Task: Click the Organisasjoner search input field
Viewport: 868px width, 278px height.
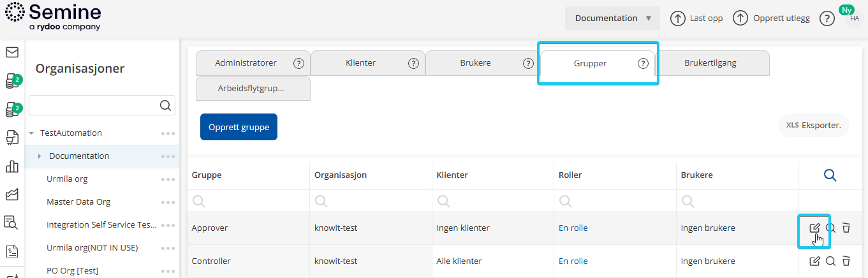Action: pos(93,106)
